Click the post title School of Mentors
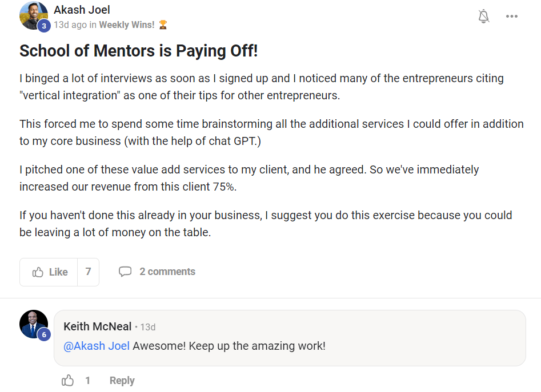This screenshot has width=541, height=392. [139, 51]
